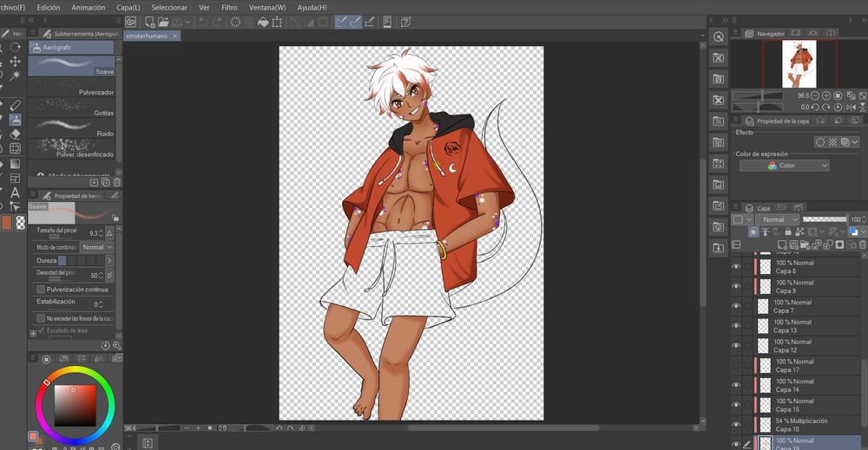Hide layer Capa 18
The width and height of the screenshot is (868, 450).
pos(736,424)
